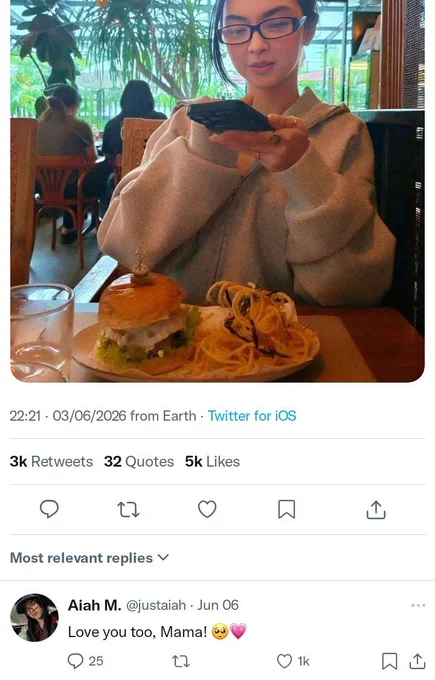Screen dimensions: 435x680
Task: Like the main tweet
Action: pos(207,509)
